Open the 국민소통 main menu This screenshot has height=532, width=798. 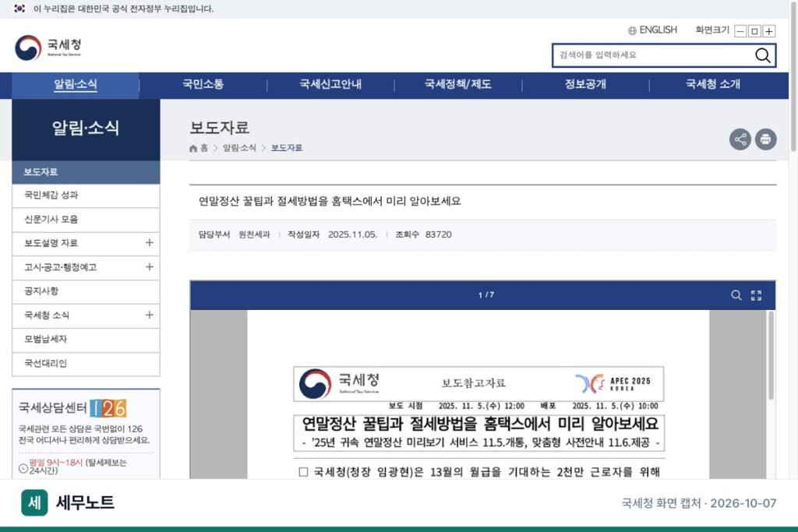tap(203, 84)
